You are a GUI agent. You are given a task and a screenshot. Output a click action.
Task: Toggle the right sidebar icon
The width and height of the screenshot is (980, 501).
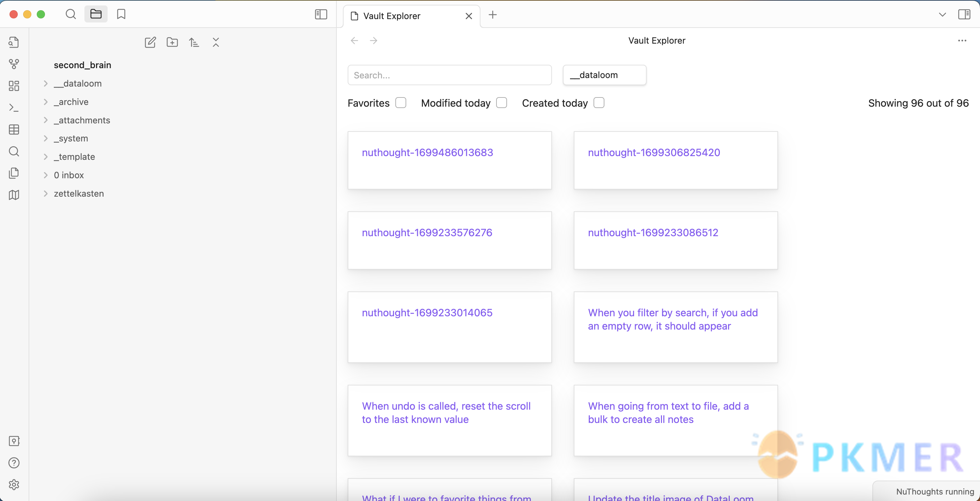(964, 14)
